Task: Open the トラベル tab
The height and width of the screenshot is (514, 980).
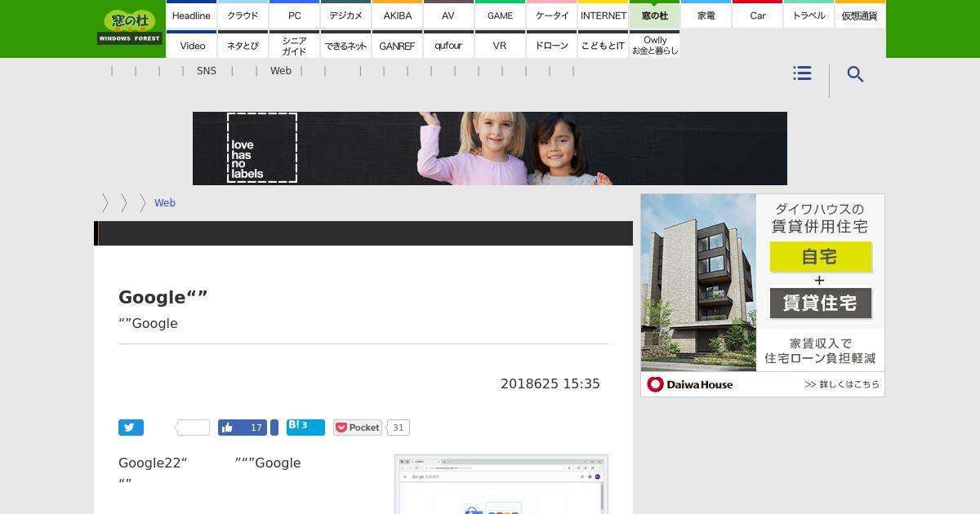Action: [808, 15]
